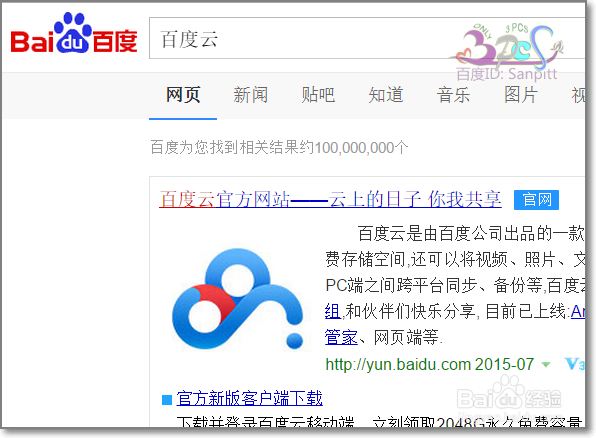Click the result count text 100,000,000个

coord(361,148)
